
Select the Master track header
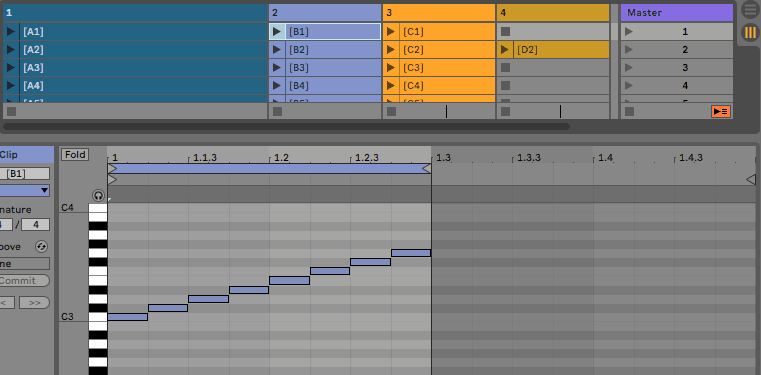(x=677, y=13)
